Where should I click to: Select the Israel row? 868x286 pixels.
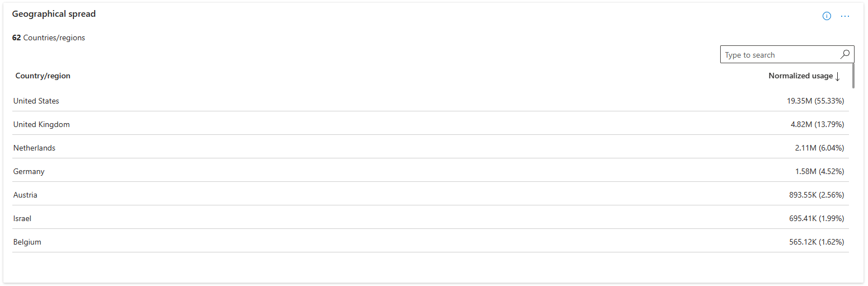pyautogui.click(x=431, y=218)
